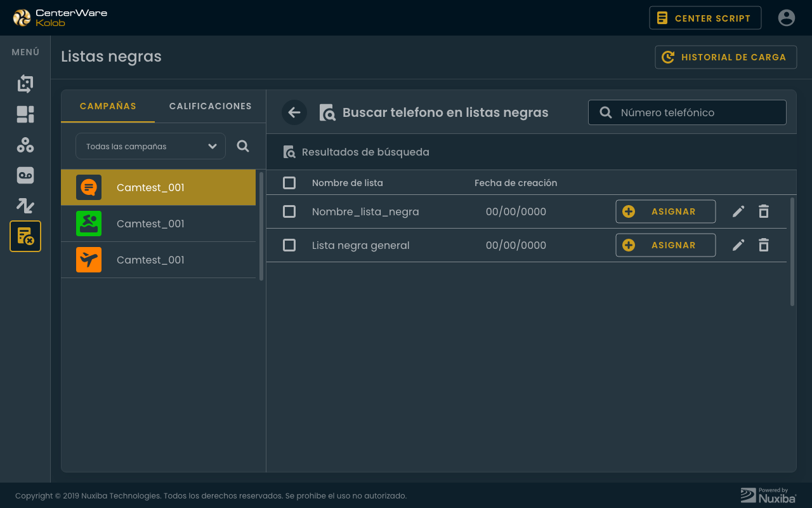Open the blacklists sidebar icon
Screen dimensions: 812x508
point(25,236)
